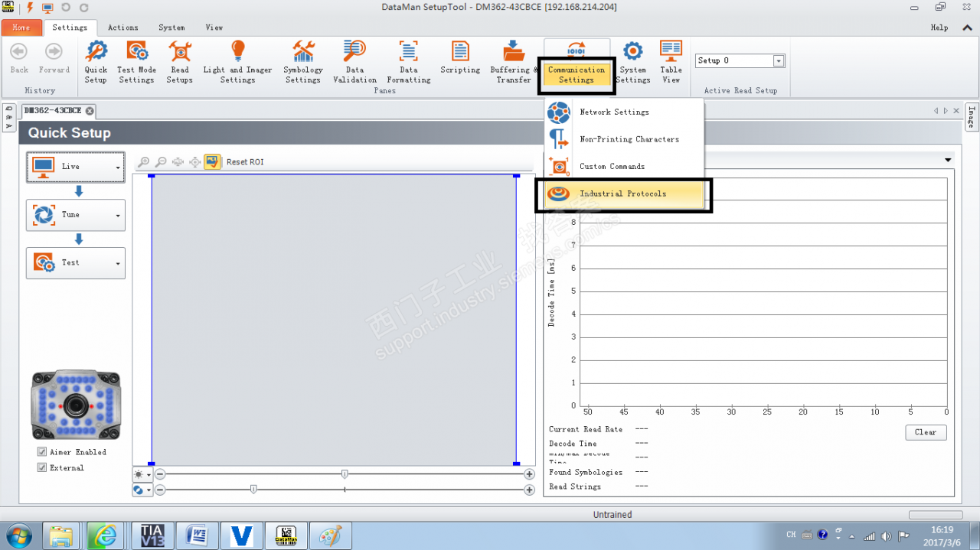Screen dimensions: 980x550
Task: Open System Settings pane
Action: (632, 62)
